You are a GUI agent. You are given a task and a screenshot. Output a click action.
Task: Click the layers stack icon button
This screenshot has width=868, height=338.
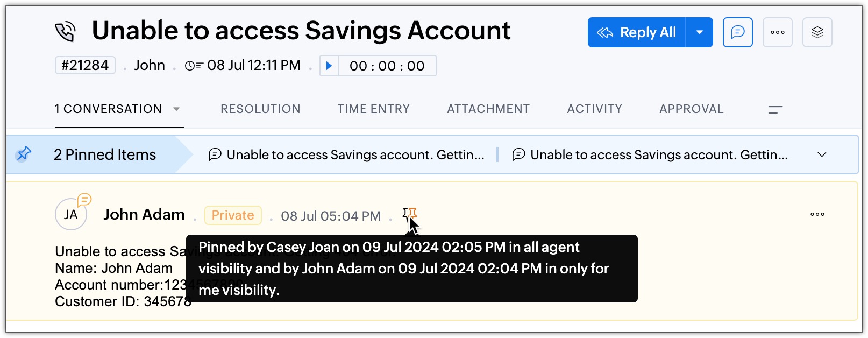[x=817, y=32]
